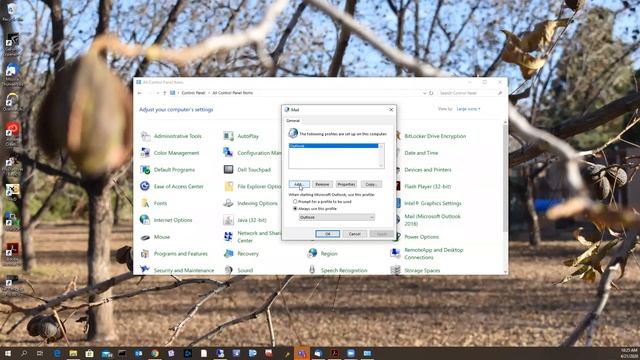
Task: Open the Speech Recognition microphone icon
Action: coord(313,270)
